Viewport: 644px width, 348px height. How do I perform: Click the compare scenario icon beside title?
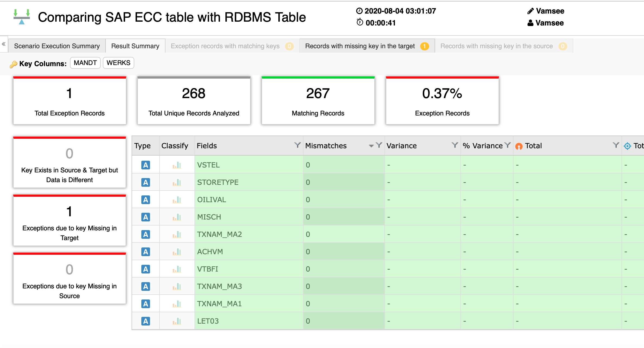[x=22, y=17]
